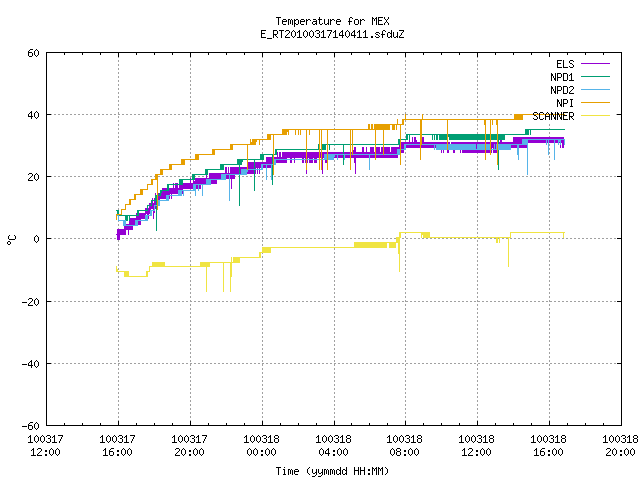Click the x-axis label 100317 12:00

(x=45, y=446)
